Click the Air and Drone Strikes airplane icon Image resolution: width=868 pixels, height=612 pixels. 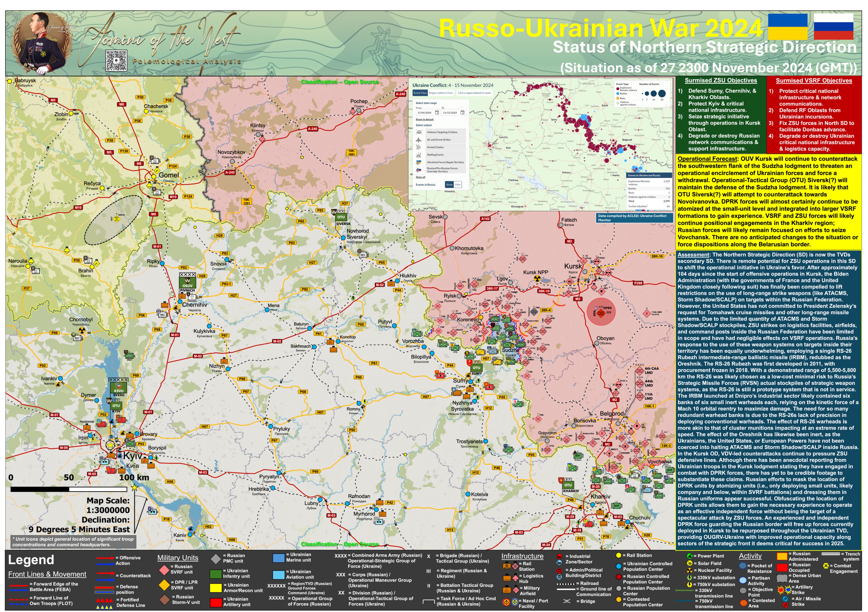point(419,140)
